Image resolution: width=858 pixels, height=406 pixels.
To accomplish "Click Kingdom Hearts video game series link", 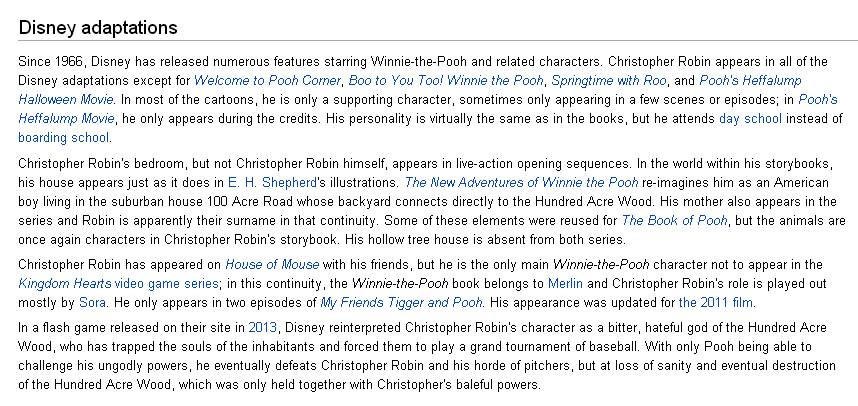I will click(x=119, y=283).
